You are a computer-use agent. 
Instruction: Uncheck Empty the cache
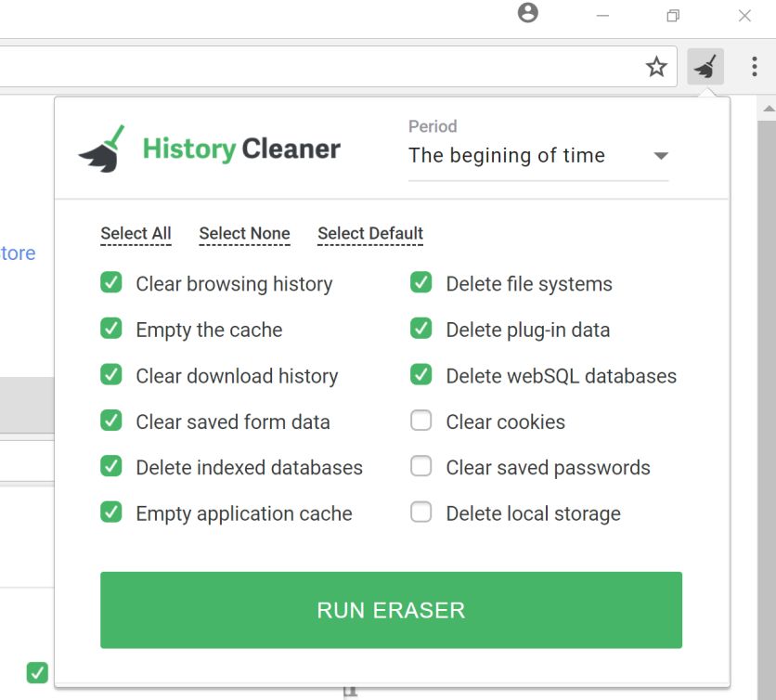click(x=110, y=330)
